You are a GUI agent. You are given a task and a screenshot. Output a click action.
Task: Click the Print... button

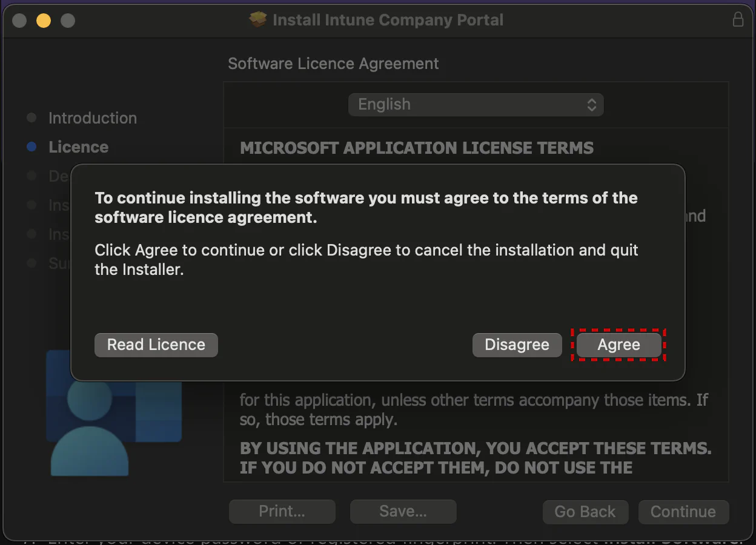pyautogui.click(x=282, y=512)
